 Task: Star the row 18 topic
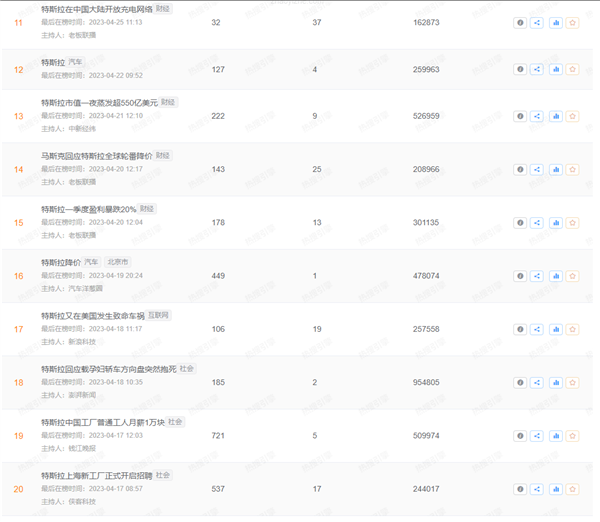click(572, 382)
